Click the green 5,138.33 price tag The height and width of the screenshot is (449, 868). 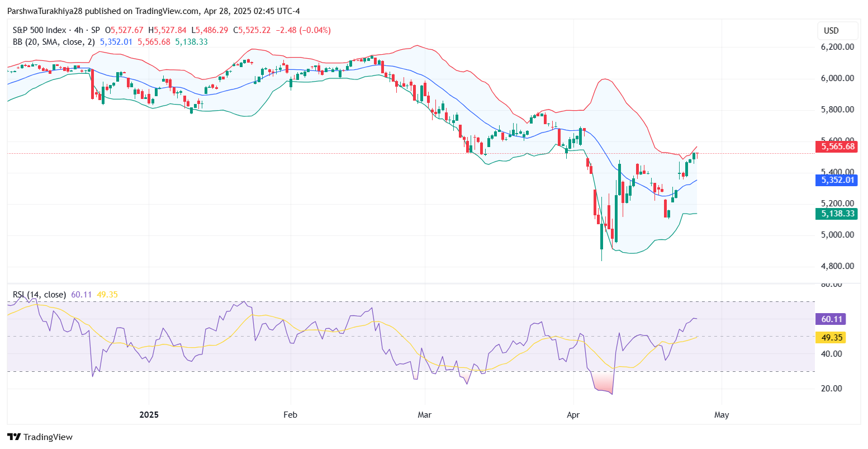pos(836,214)
